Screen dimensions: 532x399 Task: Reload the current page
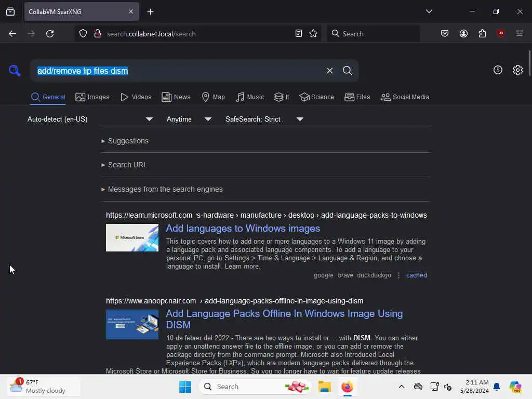pos(50,34)
